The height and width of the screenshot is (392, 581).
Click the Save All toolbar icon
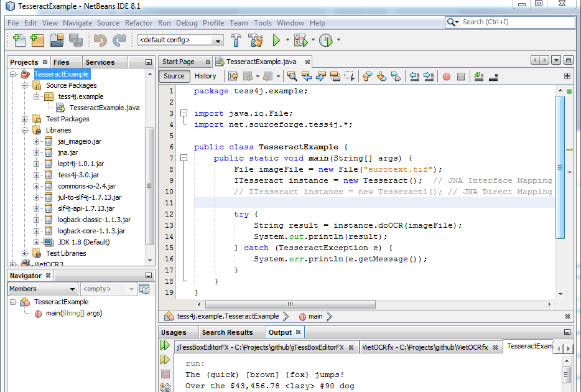pos(76,40)
